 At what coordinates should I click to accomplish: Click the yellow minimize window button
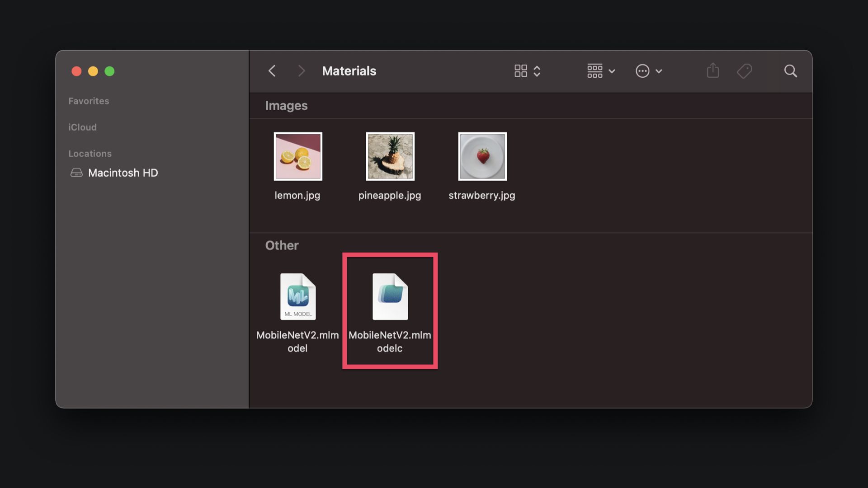(x=93, y=71)
